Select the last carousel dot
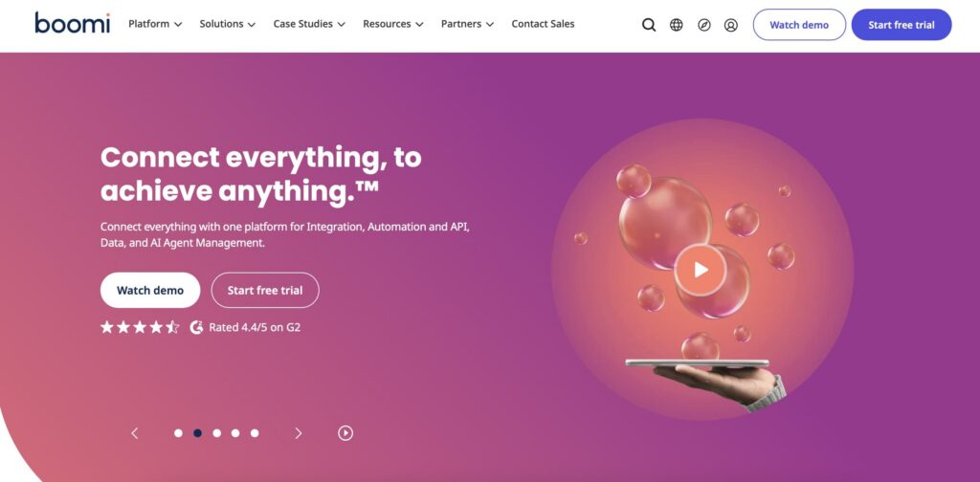 point(255,433)
